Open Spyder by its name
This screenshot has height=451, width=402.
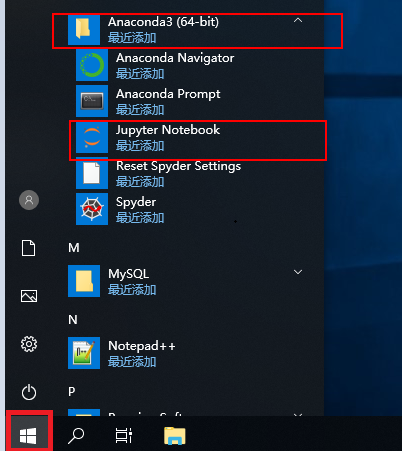136,202
